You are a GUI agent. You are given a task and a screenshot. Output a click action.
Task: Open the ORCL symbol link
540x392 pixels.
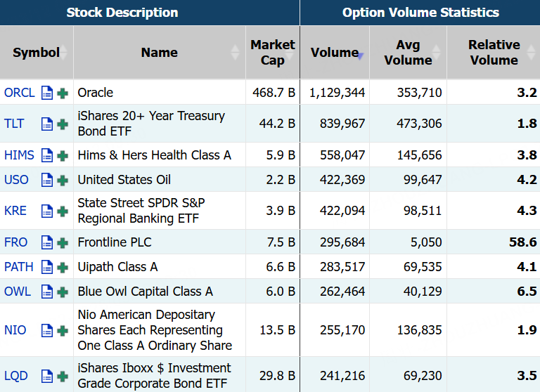point(19,93)
